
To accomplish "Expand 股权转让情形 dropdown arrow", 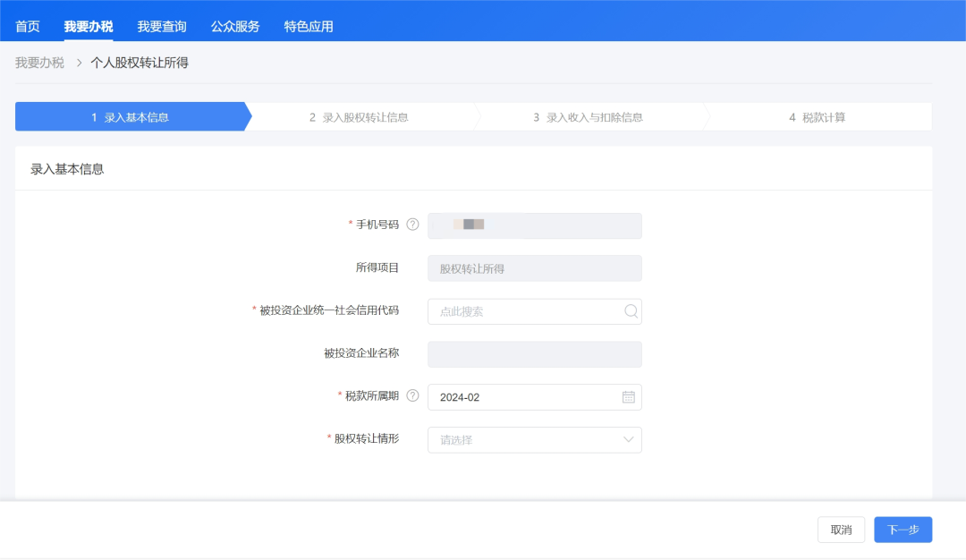I will click(x=629, y=440).
